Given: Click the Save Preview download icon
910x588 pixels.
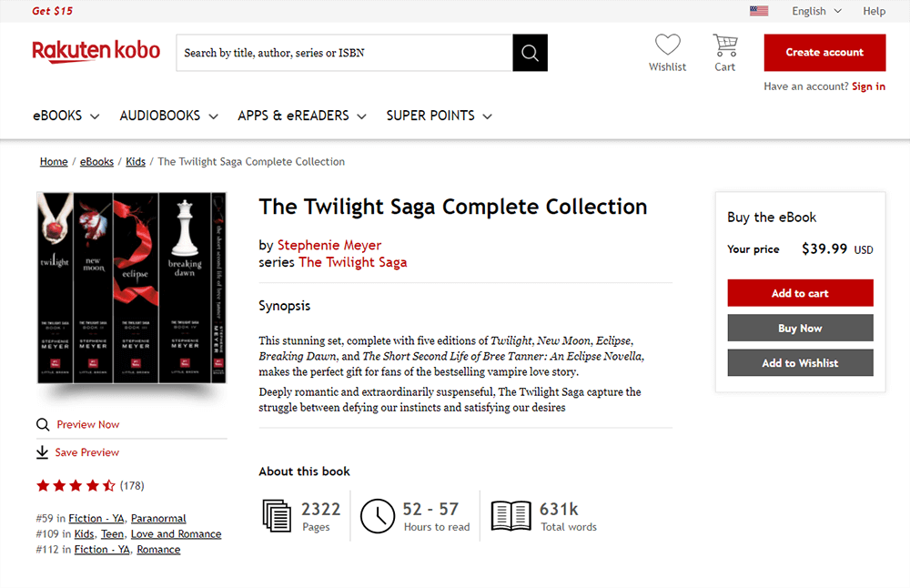Looking at the screenshot, I should click(x=43, y=452).
